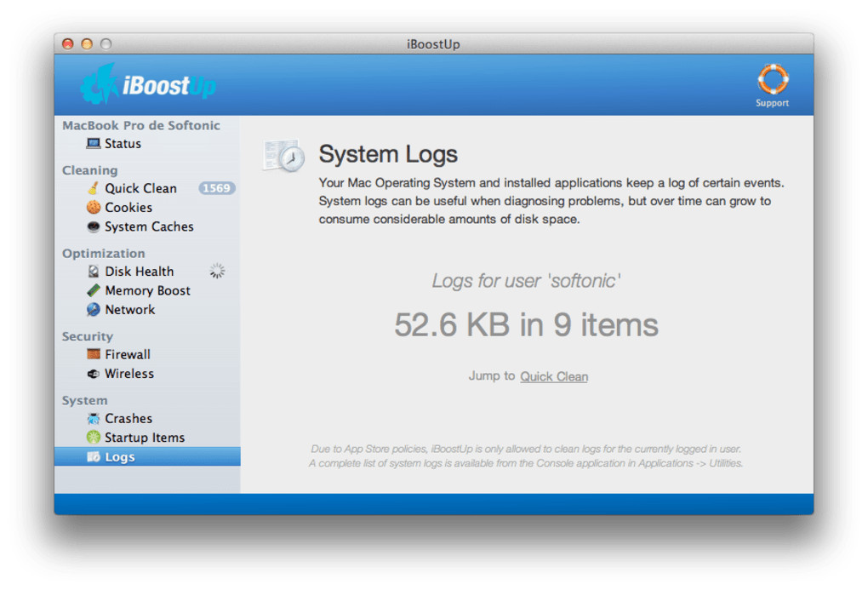Open the Status section
868x590 pixels.
click(147, 144)
